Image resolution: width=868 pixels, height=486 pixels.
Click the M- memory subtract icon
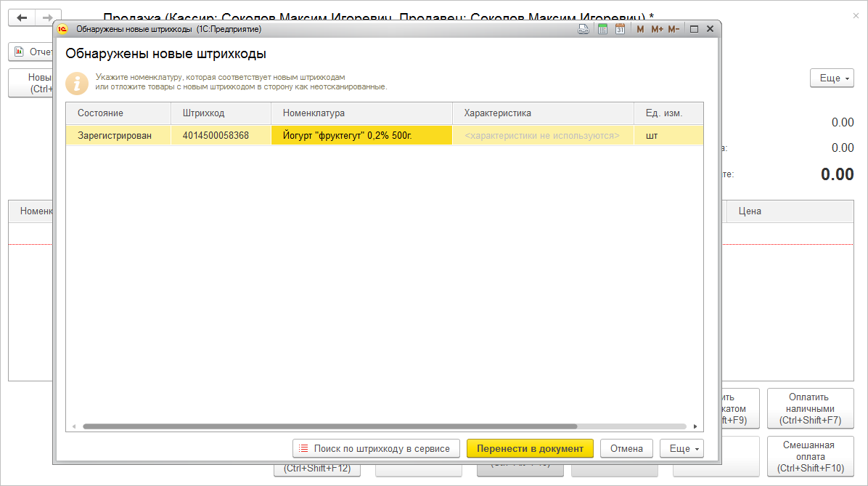point(673,28)
